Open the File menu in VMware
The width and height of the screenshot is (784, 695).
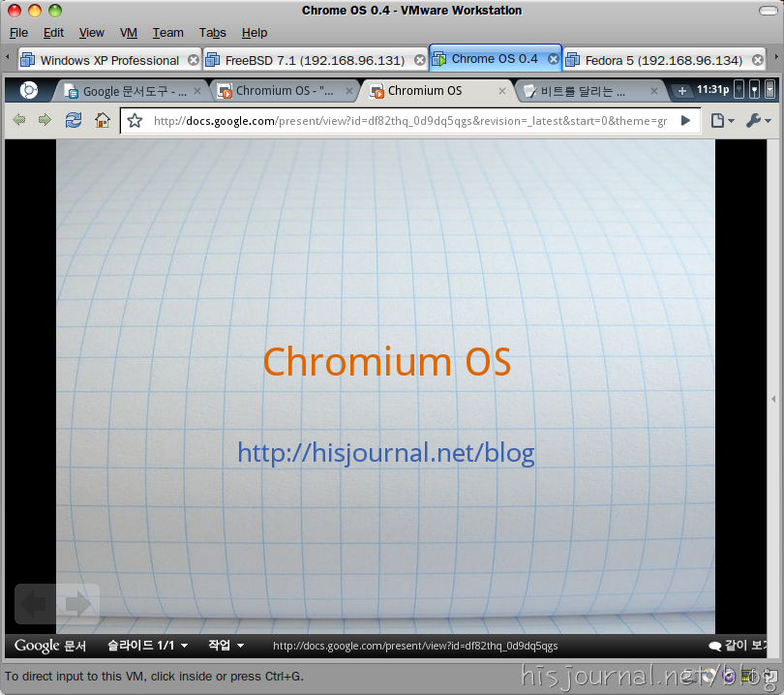coord(18,33)
